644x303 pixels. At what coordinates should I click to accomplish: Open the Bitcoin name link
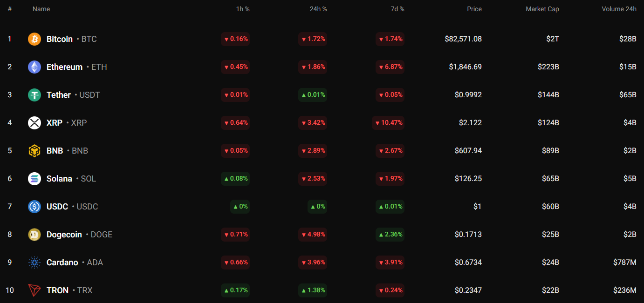(60, 39)
